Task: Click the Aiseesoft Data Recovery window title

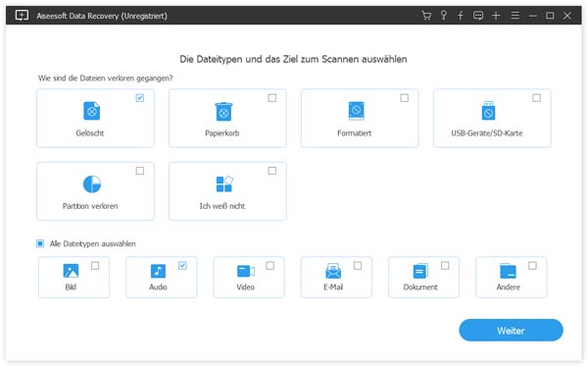Action: [x=102, y=16]
